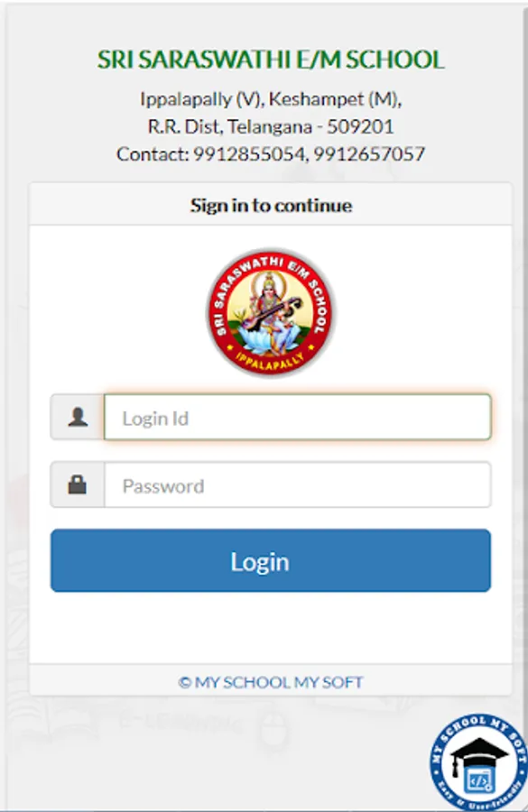Open the MY SCHOOL MY SOFT footer link

[278, 683]
